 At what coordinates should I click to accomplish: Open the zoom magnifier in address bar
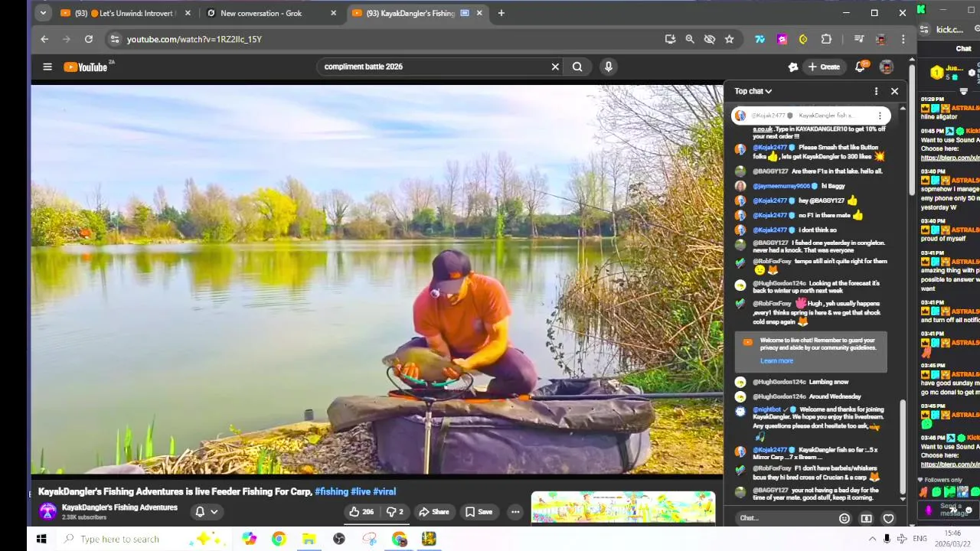(690, 39)
